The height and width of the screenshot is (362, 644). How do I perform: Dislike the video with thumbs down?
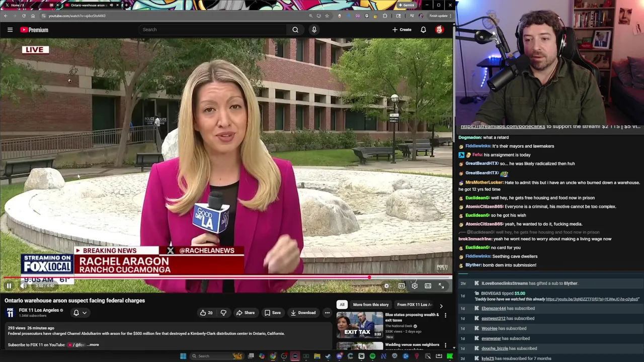[223, 313]
